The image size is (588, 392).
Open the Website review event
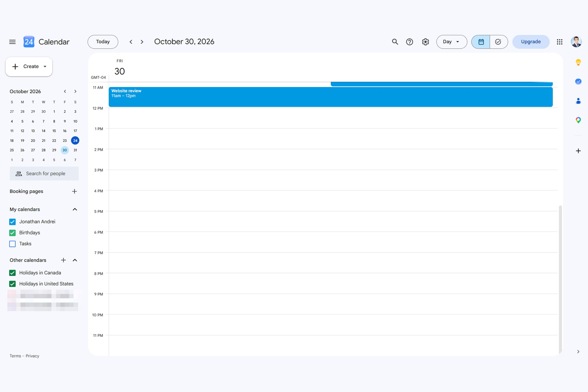(331, 97)
